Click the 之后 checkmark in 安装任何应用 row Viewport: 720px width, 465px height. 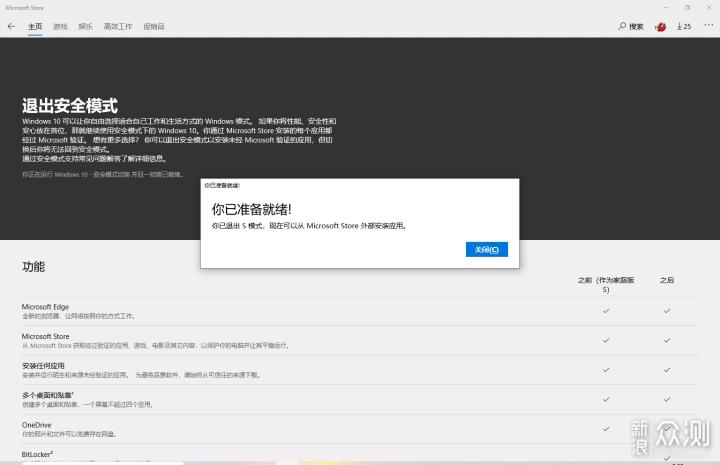(667, 370)
